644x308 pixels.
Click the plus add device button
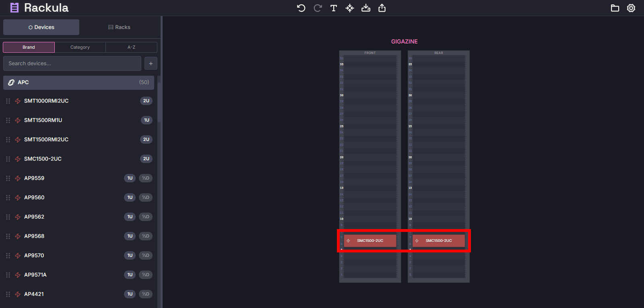[x=151, y=64]
